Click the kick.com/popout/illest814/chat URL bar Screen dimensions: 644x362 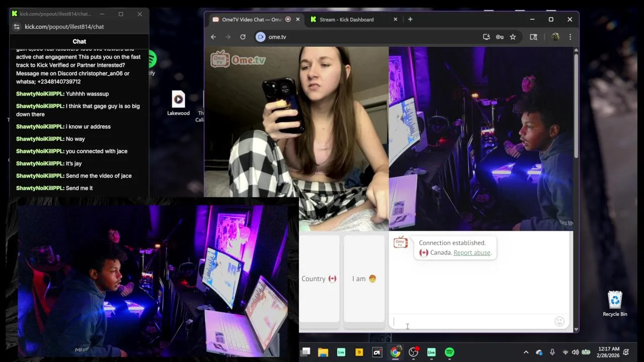coord(64,27)
